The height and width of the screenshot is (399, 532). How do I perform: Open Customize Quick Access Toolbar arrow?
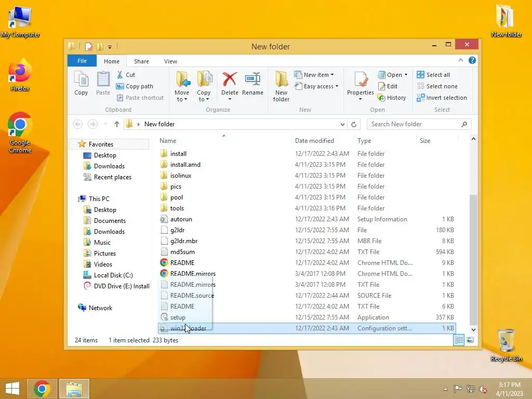point(110,47)
